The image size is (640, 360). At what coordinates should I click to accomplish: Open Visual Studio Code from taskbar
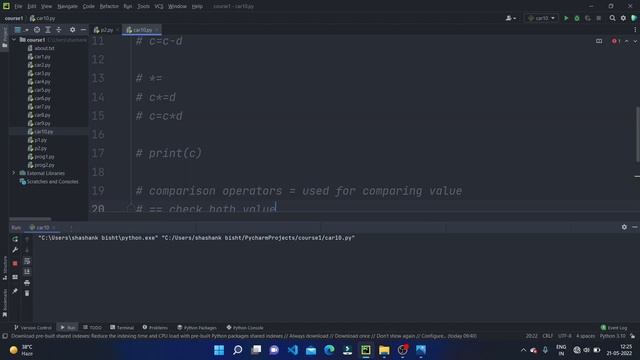pos(293,350)
